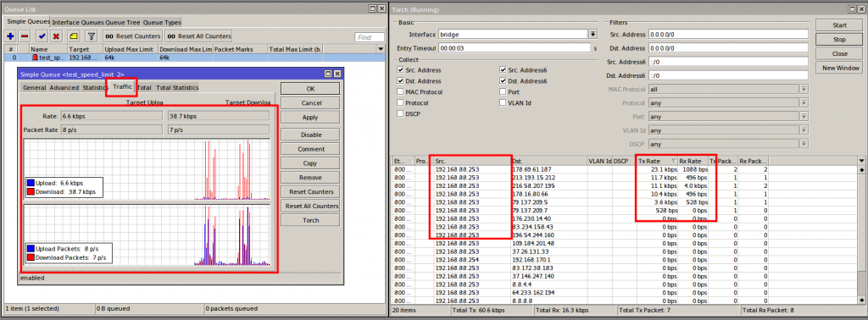Select row with destination 192.168.170.1

[x=625, y=259]
